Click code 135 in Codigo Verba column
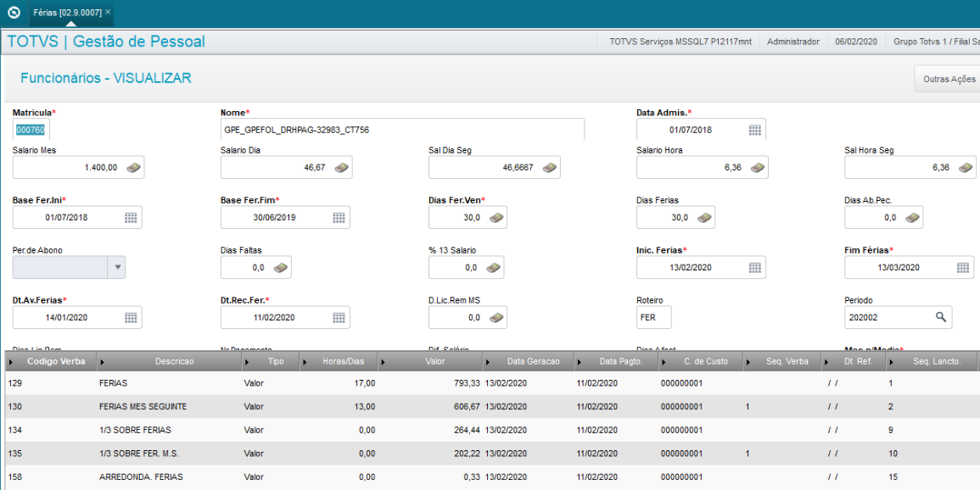This screenshot has height=490, width=980. click(14, 454)
